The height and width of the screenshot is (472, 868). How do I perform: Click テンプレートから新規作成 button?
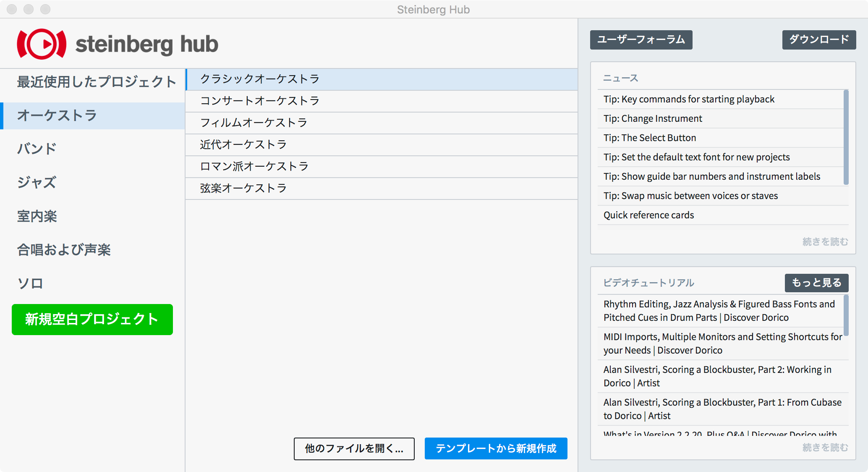(x=496, y=449)
